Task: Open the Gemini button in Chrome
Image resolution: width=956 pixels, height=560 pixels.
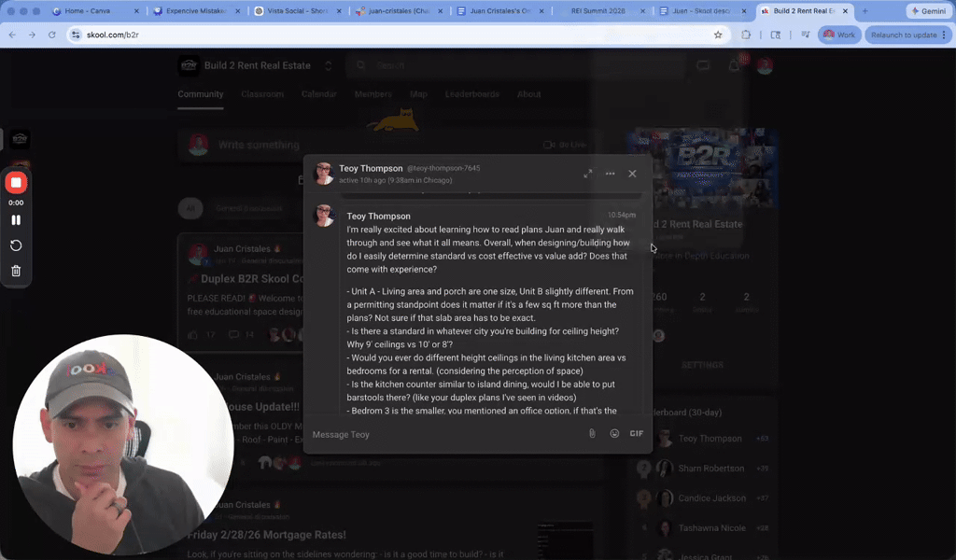Action: point(929,11)
